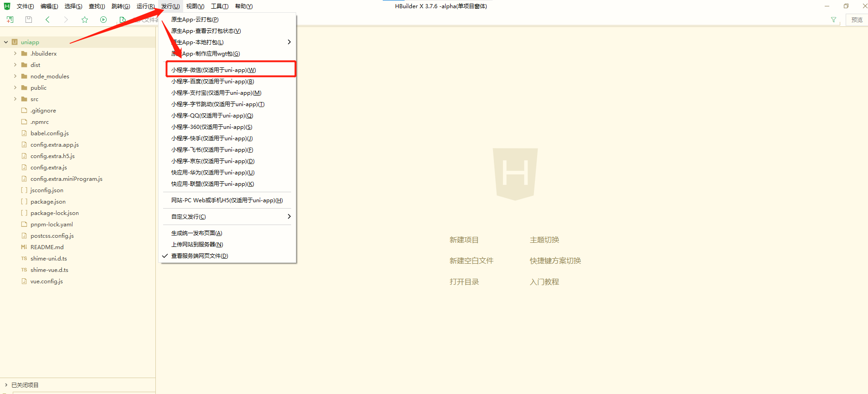The width and height of the screenshot is (868, 394).
Task: Open the 编辑(E) menu
Action: coord(49,6)
